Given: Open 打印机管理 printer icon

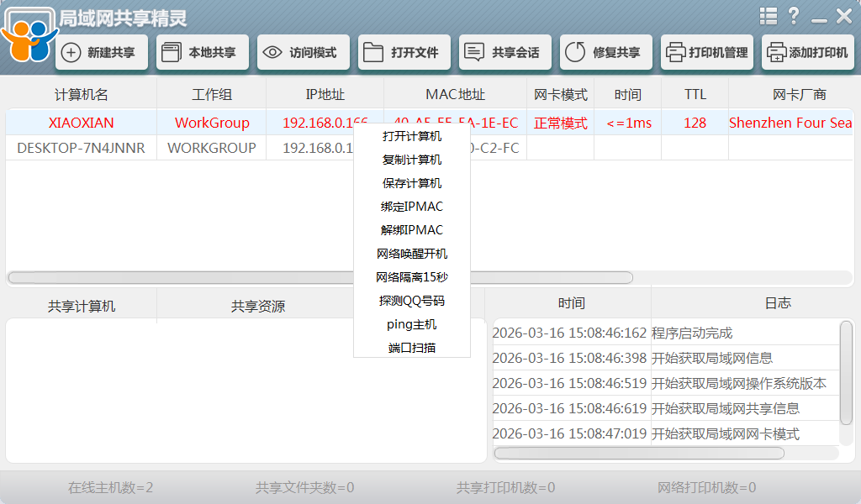Looking at the screenshot, I should [x=675, y=53].
